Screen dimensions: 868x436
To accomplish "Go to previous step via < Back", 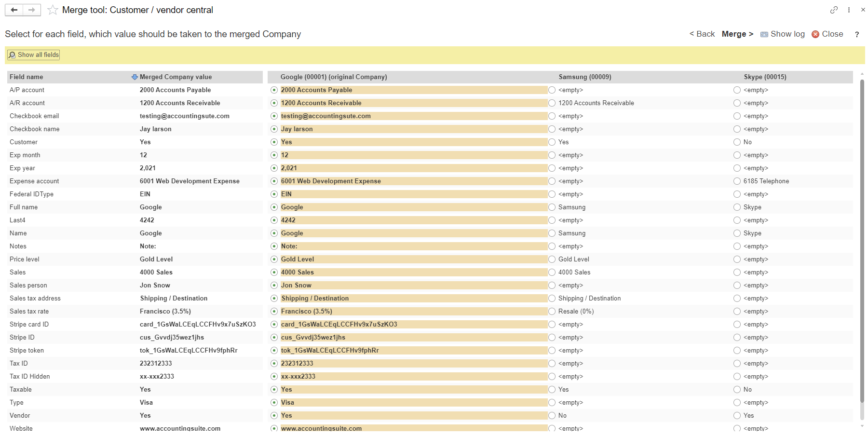I will pos(702,34).
